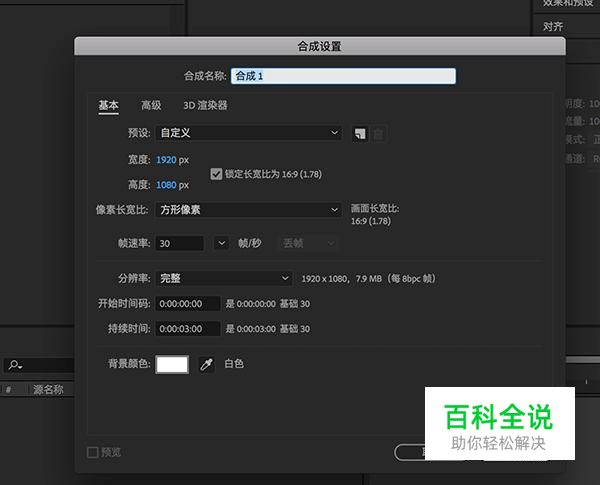Image resolution: width=600 pixels, height=485 pixels.
Task: Open the disabled 丢帧 drop frame dropdown
Action: pyautogui.click(x=308, y=243)
